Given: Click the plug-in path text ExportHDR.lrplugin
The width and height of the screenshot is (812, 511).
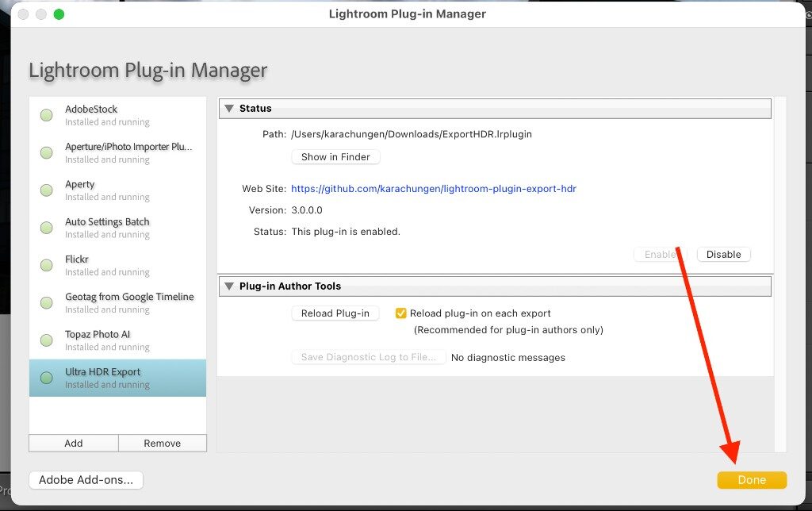Looking at the screenshot, I should (412, 134).
